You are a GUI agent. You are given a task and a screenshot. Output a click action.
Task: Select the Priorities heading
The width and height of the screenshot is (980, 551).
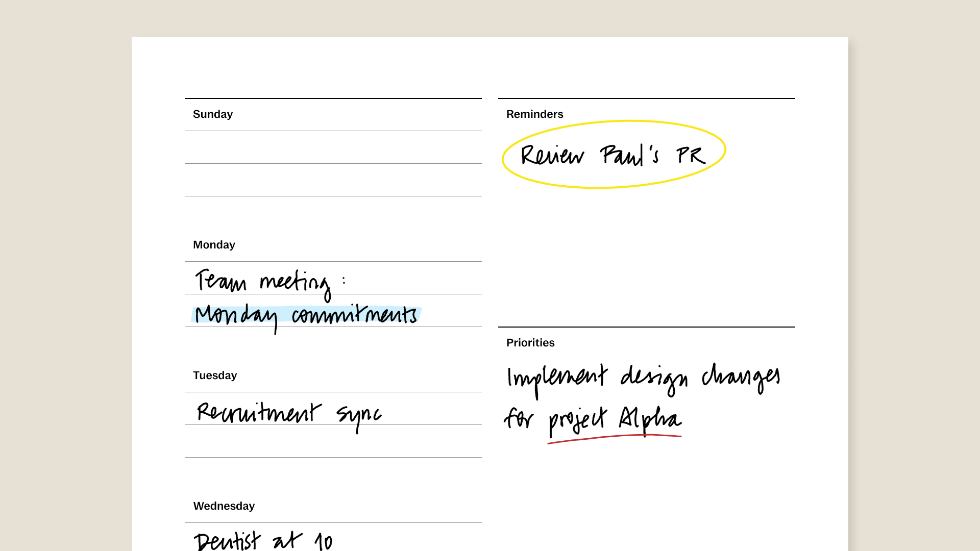click(x=530, y=343)
